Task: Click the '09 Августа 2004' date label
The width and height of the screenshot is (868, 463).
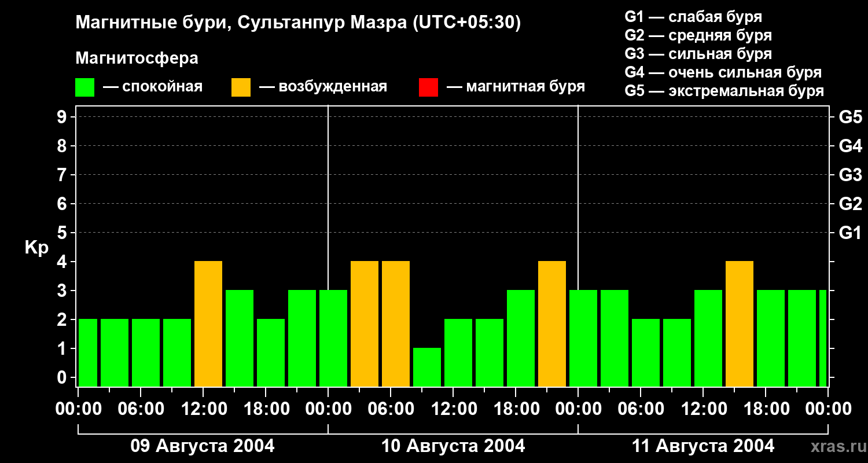Action: pyautogui.click(x=203, y=446)
